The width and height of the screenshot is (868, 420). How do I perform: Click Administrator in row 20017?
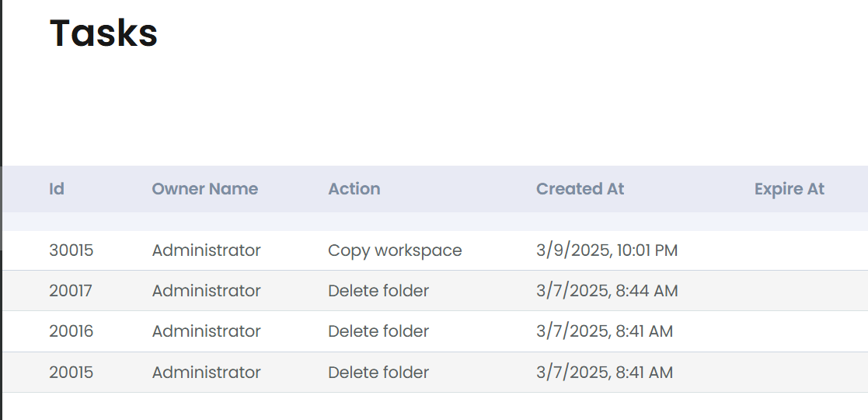click(207, 291)
